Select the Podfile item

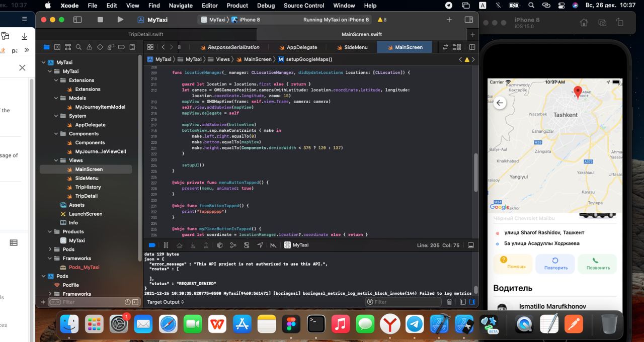[x=70, y=285]
